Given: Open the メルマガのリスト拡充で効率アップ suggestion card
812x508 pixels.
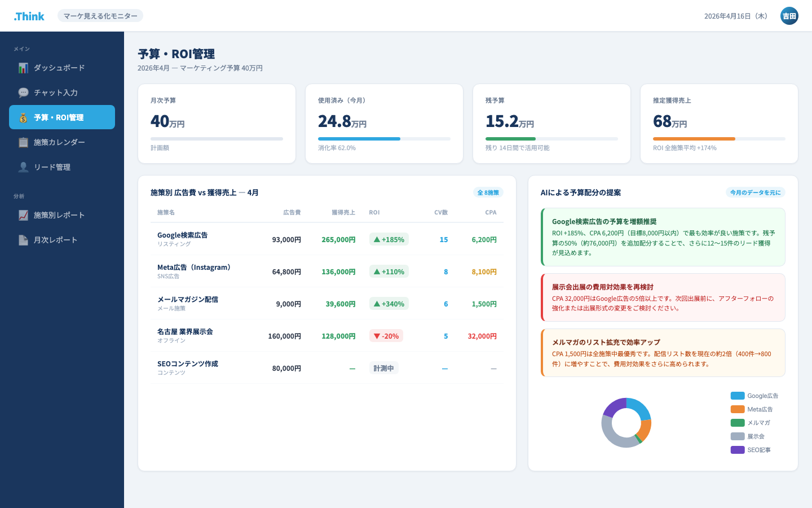Looking at the screenshot, I should click(x=663, y=353).
